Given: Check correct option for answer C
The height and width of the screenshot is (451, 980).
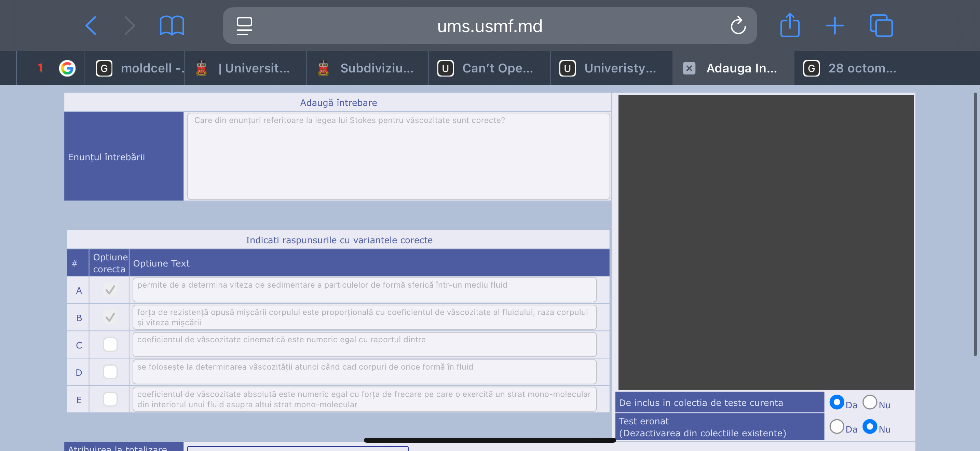Looking at the screenshot, I should (x=110, y=344).
